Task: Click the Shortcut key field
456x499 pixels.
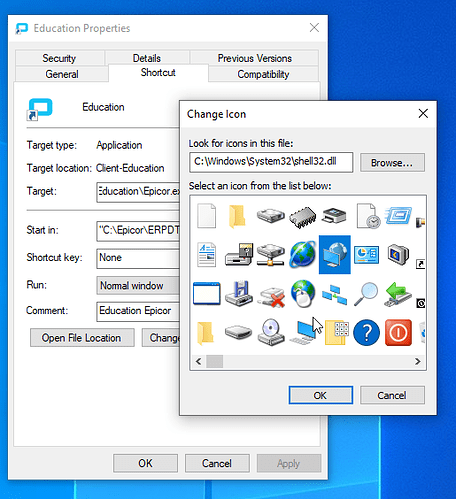Action: (x=138, y=258)
